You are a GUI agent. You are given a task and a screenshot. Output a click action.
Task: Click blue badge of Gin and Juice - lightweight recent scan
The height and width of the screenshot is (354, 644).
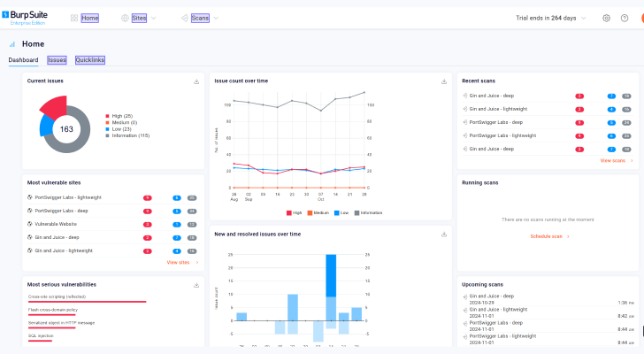point(611,110)
